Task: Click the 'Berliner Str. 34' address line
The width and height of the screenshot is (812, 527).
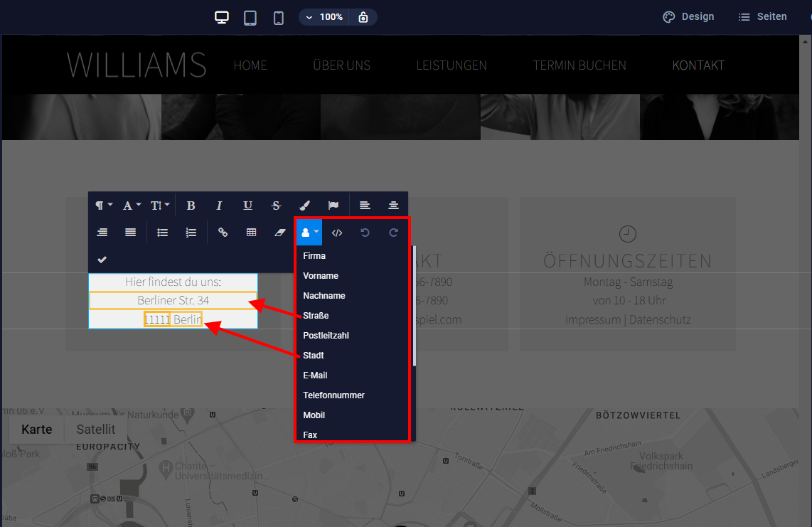Action: pos(173,301)
